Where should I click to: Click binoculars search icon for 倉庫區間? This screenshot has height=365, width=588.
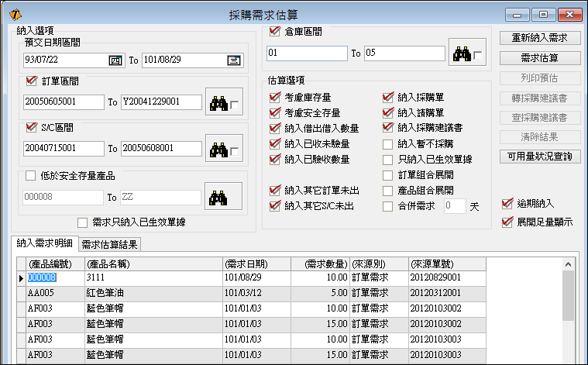[462, 53]
